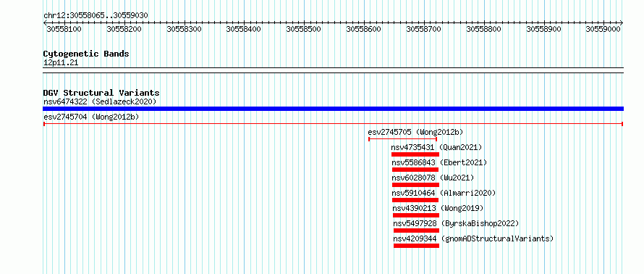The width and height of the screenshot is (644, 274).
Task: Click the Cytogenetic Bands track title
Action: pyautogui.click(x=86, y=54)
